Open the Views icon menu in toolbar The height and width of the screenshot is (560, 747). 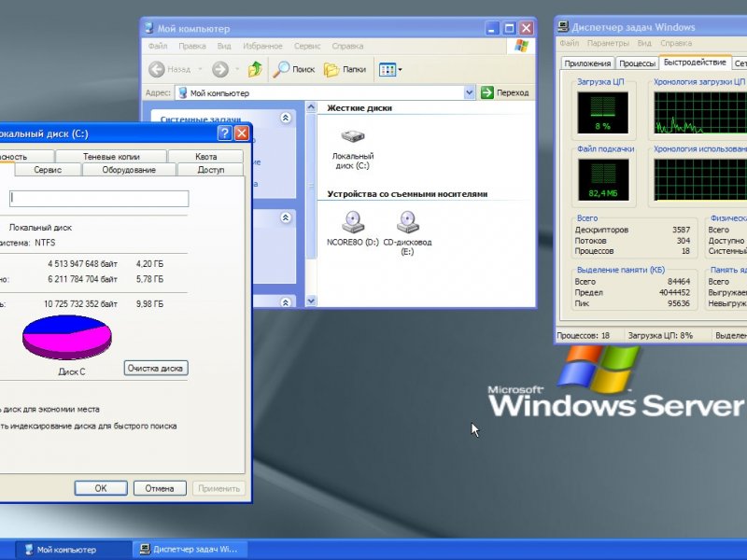coord(390,70)
